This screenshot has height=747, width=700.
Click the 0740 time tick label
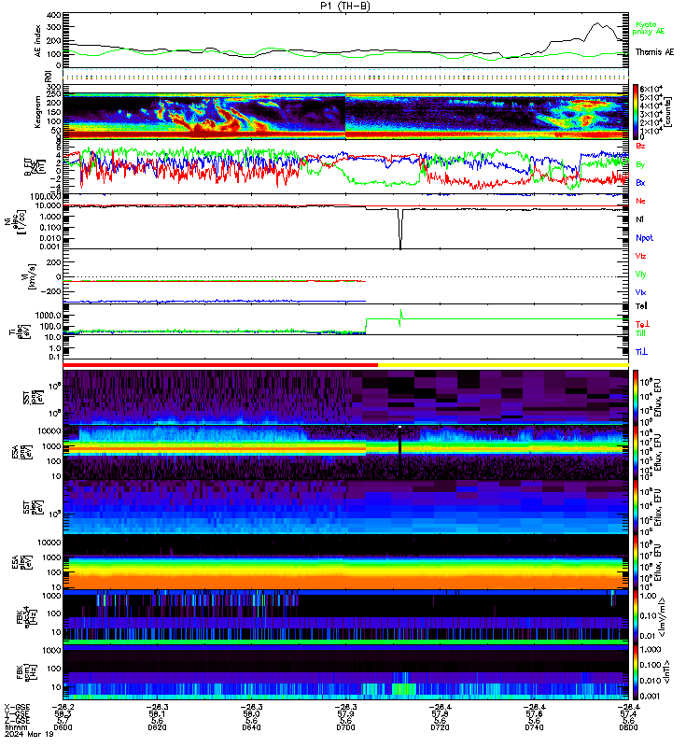click(534, 727)
